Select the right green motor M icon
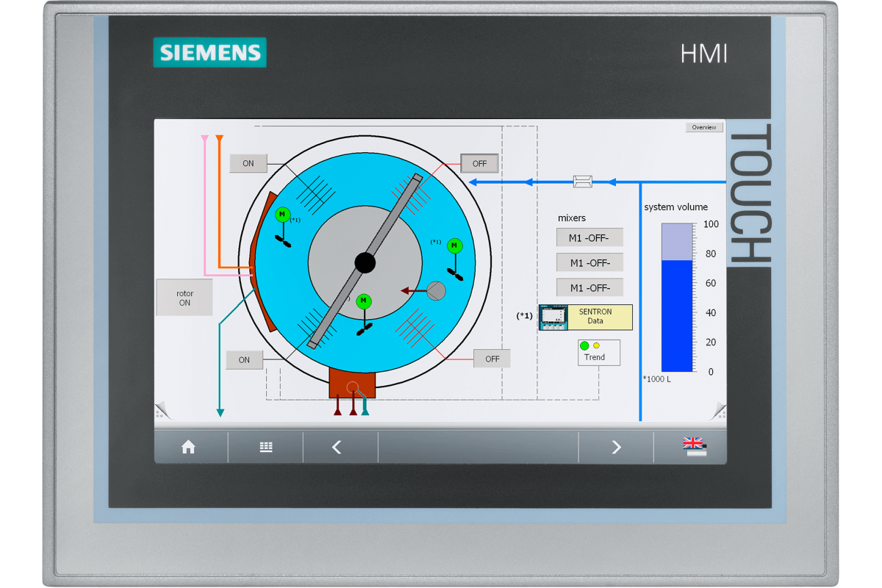Screen dimensions: 882x588 coord(455,245)
